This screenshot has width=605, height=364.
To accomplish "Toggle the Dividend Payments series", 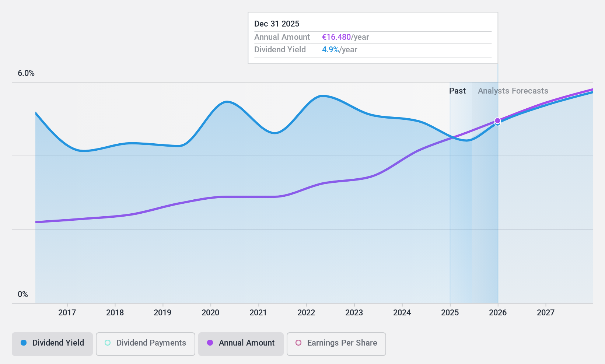I will tap(146, 344).
